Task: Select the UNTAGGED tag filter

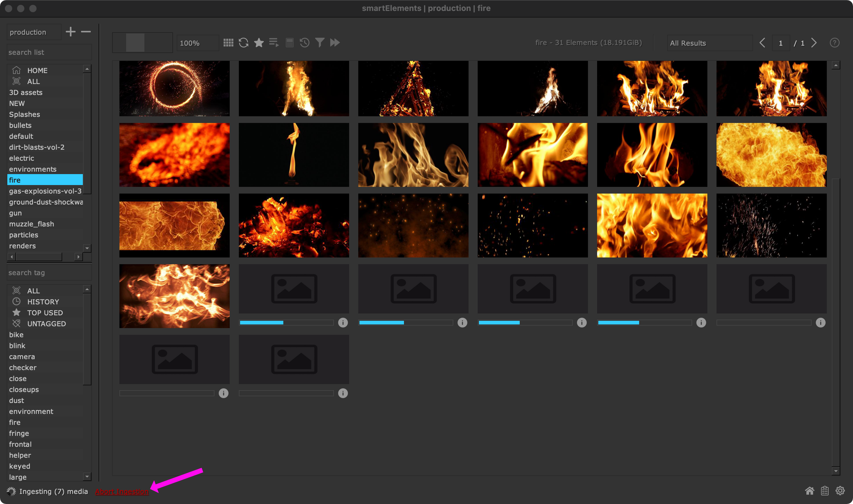Action: [x=46, y=324]
